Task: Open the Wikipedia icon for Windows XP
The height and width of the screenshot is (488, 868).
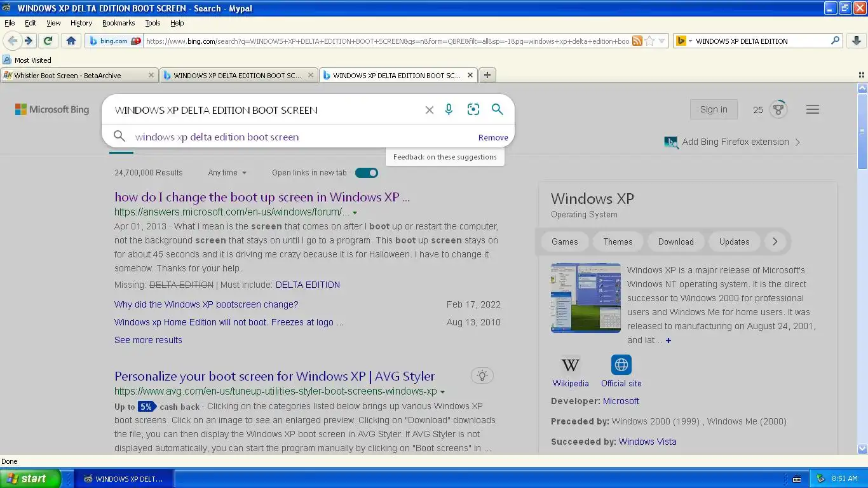Action: tap(571, 365)
